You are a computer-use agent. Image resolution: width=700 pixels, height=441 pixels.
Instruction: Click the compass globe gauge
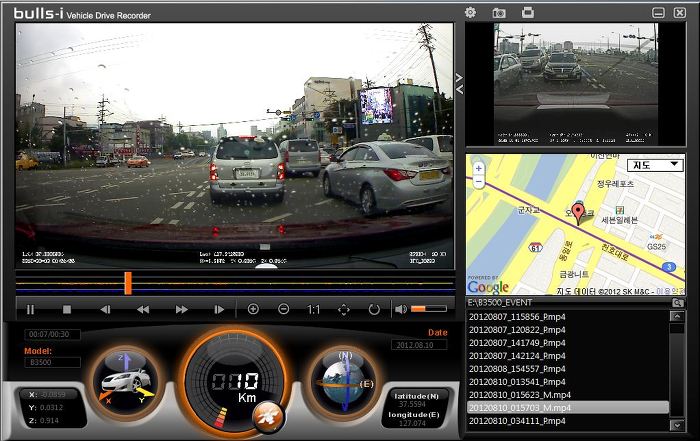click(x=344, y=383)
